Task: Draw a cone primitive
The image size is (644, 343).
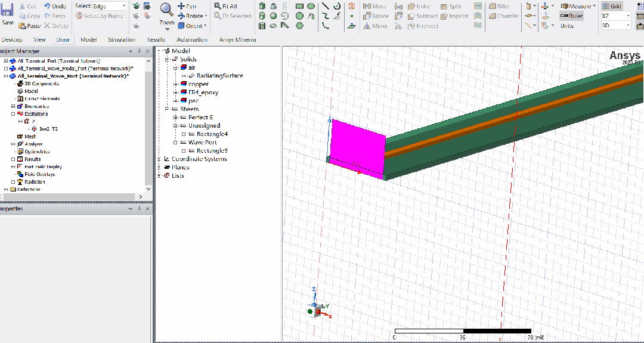Action: point(274,6)
